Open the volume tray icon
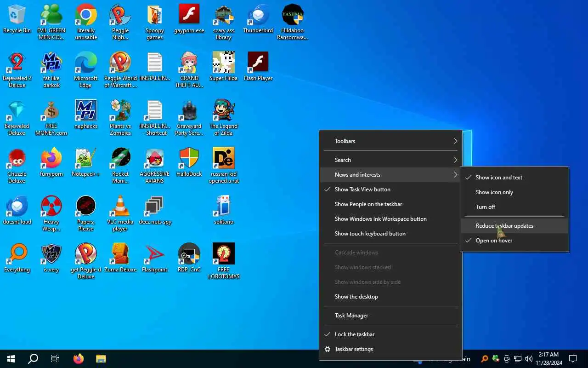 [x=529, y=359]
